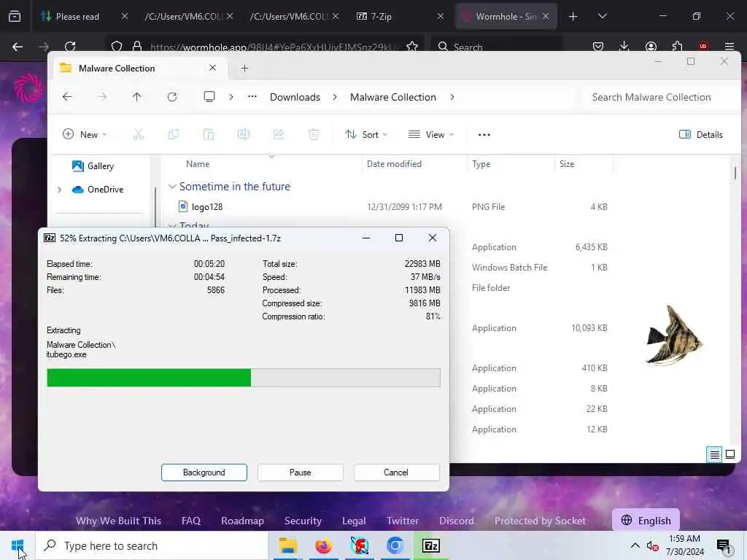Open the uBlock Origin extension icon
747x560 pixels.
703,47
